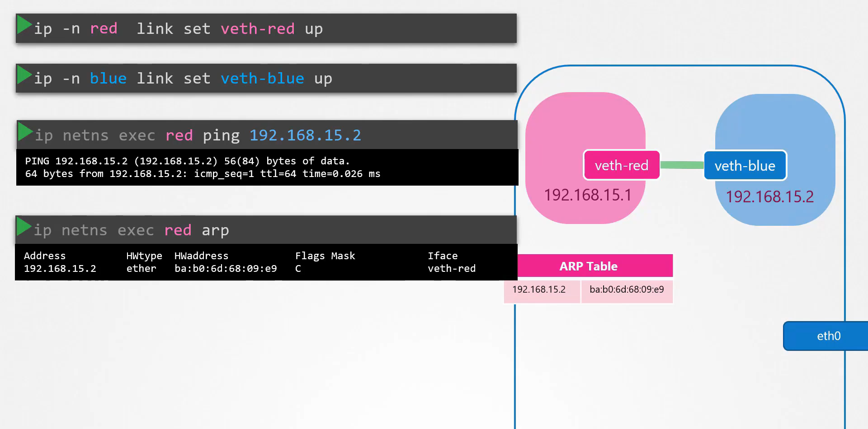Click the 'ip netns exec red arp' command line
Screen dimensions: 868x429
[x=266, y=230]
